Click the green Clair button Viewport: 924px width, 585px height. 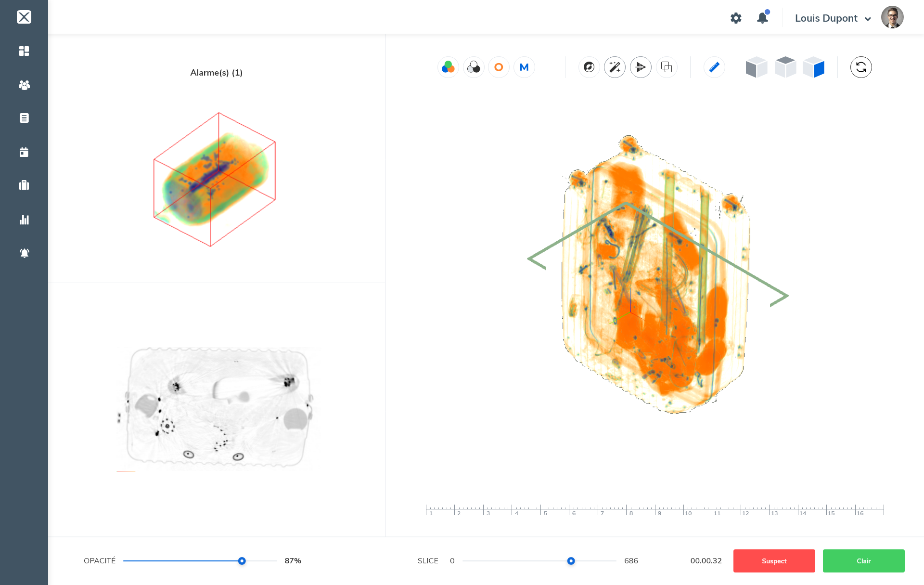pyautogui.click(x=863, y=561)
